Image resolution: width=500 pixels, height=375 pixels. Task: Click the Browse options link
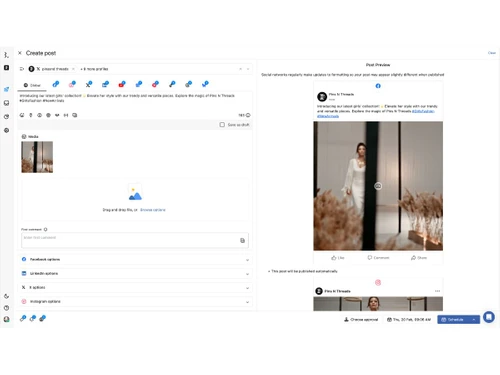pos(153,210)
